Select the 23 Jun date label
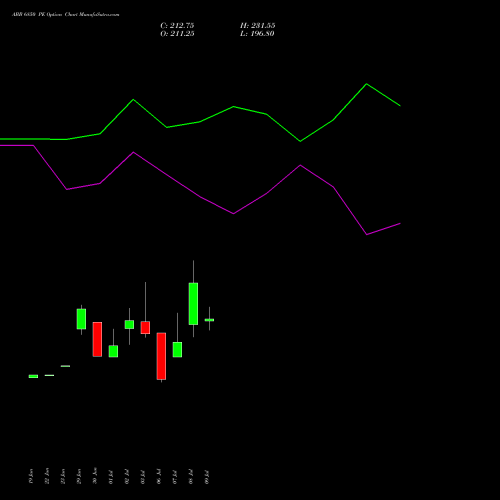500x500 pixels. point(63,476)
